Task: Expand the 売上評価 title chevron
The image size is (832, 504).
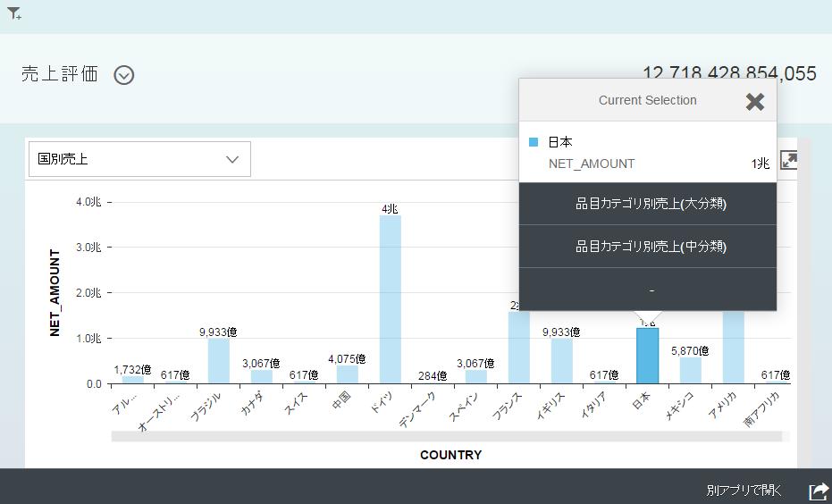Action: [x=124, y=75]
